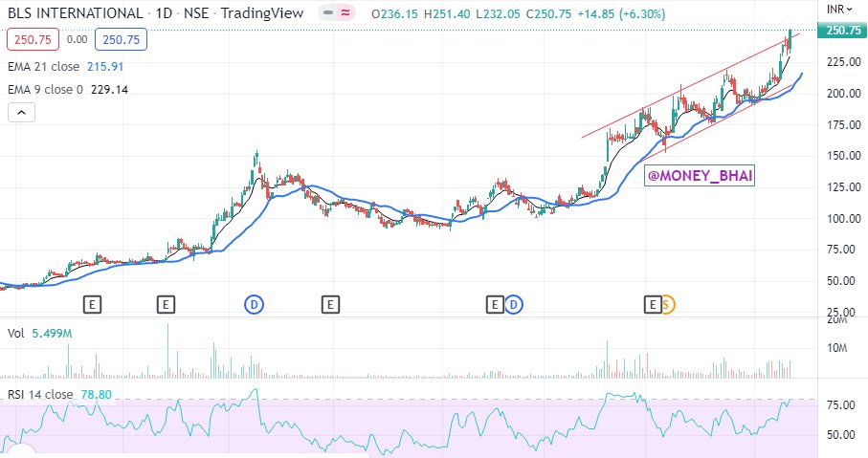Click the blue 250.75 buy price box
Screen dimensions: 868x458
click(121, 40)
